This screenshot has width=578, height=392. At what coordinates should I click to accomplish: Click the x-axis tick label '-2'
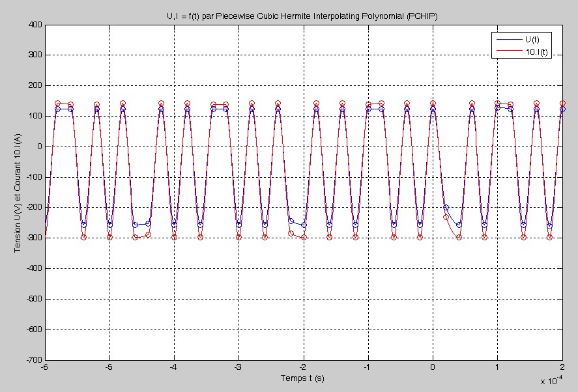click(303, 367)
